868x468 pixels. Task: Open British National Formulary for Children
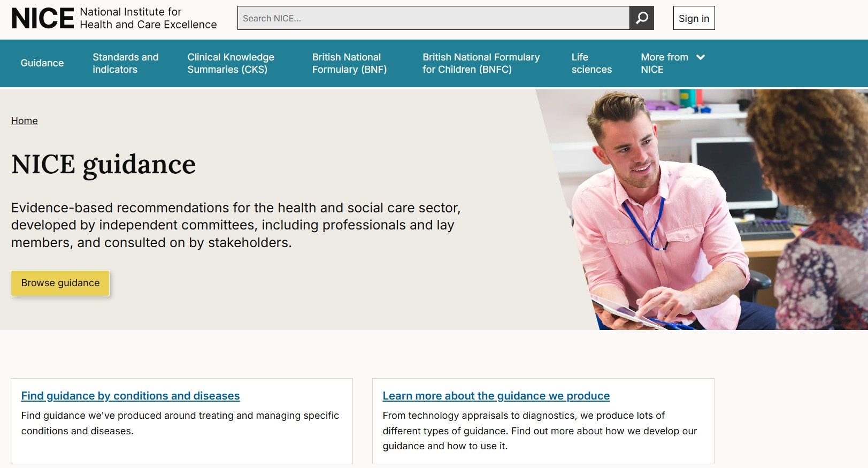pos(481,63)
